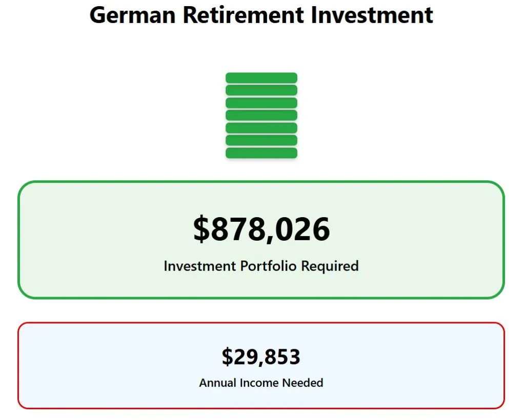
Task: Click the third bar from top in green stack
Action: click(261, 103)
